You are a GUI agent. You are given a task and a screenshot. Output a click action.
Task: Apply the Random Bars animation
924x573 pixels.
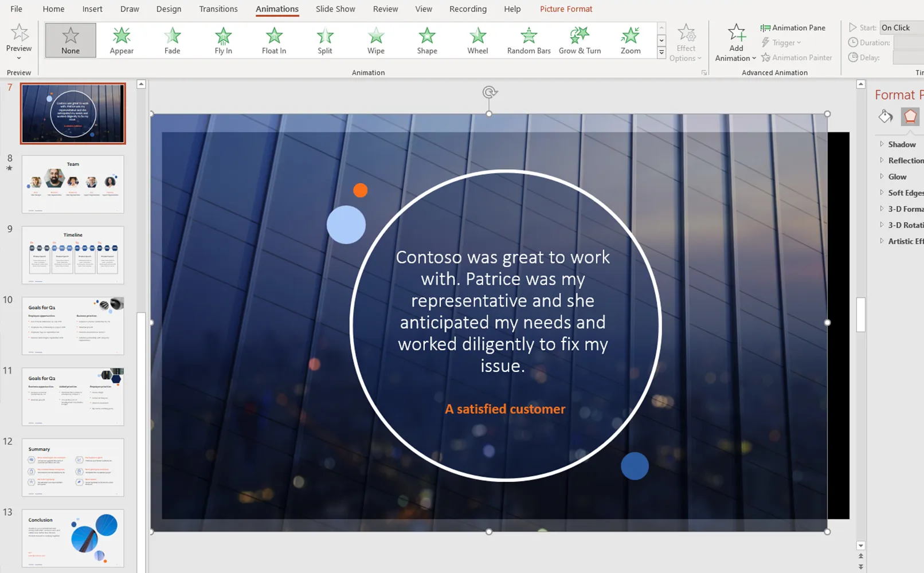(528, 40)
